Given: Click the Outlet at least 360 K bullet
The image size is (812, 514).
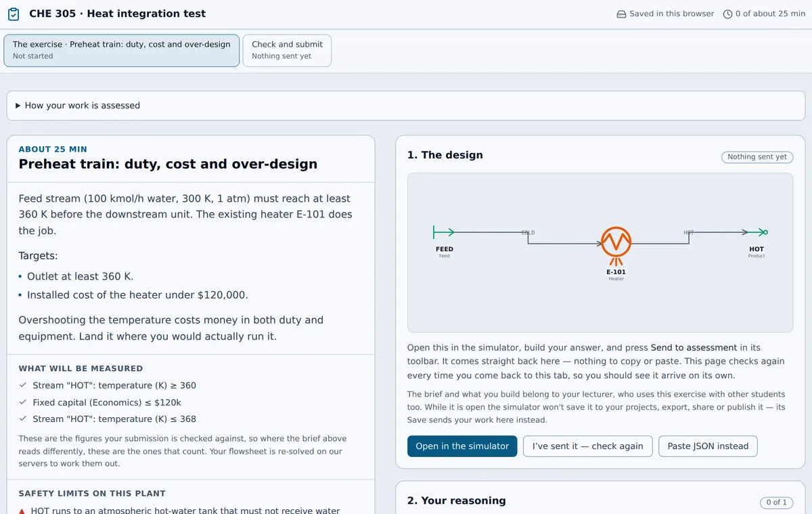Looking at the screenshot, I should coord(81,276).
